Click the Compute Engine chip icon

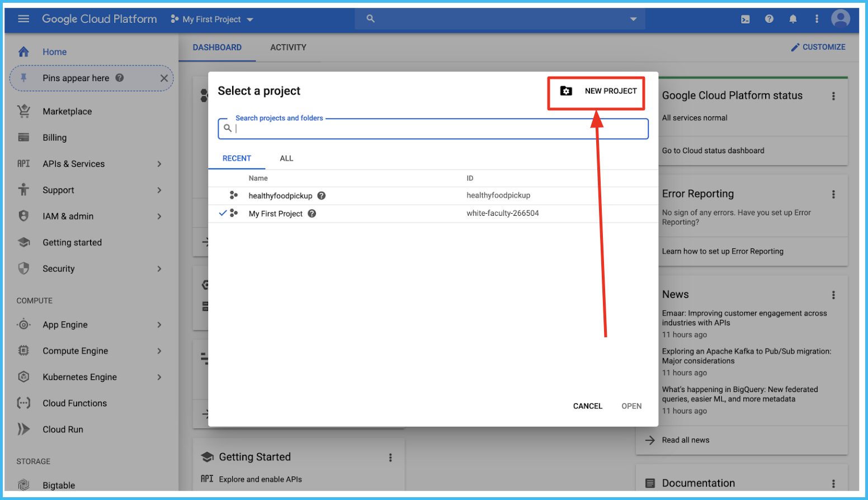(23, 351)
